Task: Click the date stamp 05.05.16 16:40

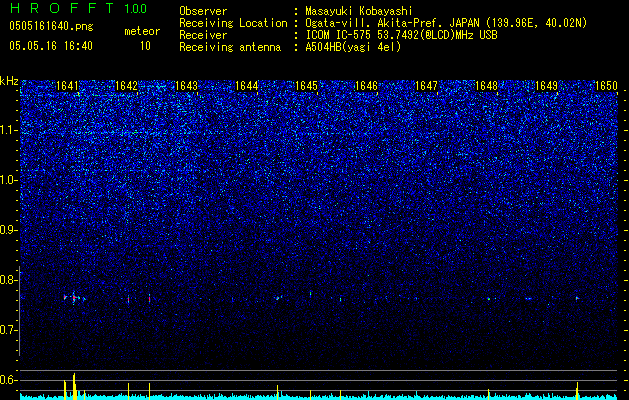Action: coord(51,46)
